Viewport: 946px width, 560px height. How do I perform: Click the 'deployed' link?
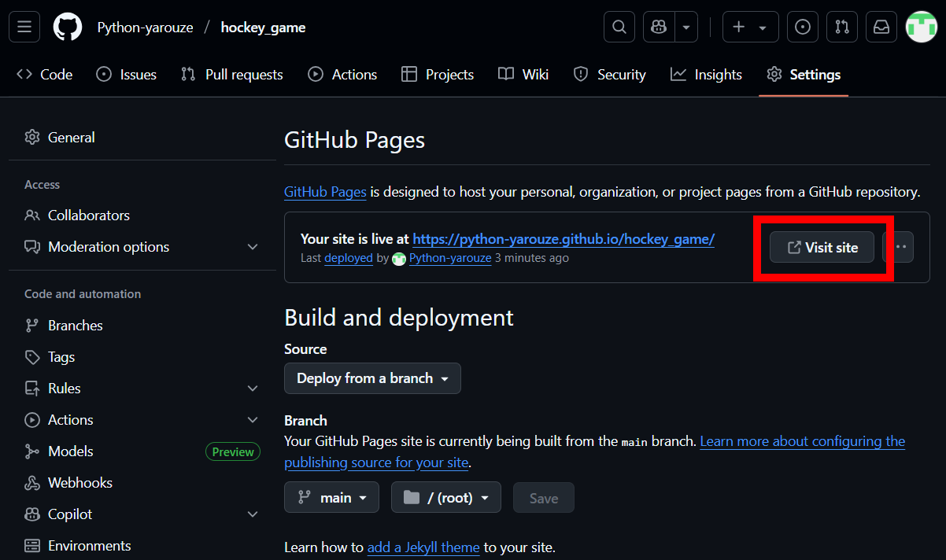coord(349,258)
